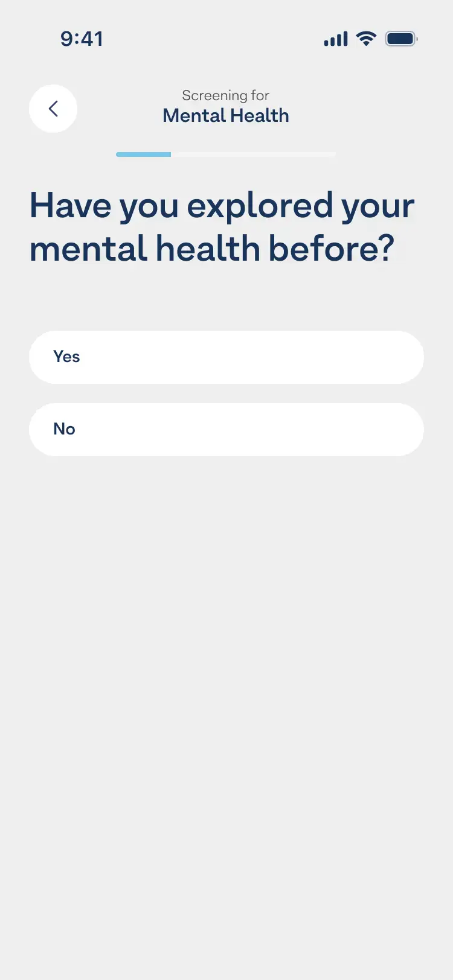
Task: Click the 9:41 clock display
Action: 83,38
